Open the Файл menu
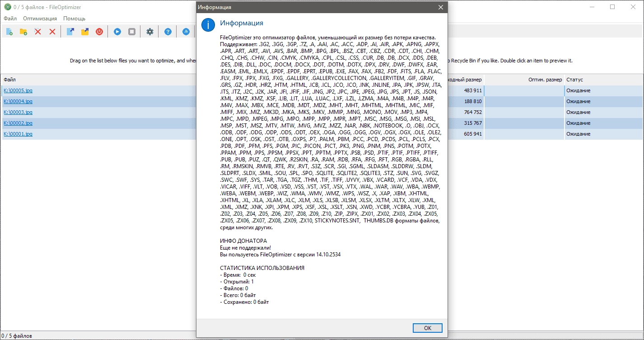The height and width of the screenshot is (340, 644). point(10,19)
